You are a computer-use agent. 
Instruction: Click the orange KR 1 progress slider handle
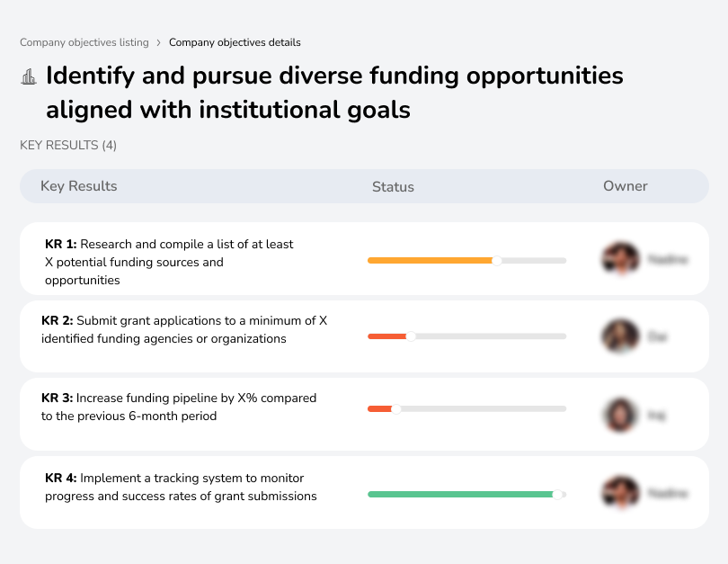[497, 260]
